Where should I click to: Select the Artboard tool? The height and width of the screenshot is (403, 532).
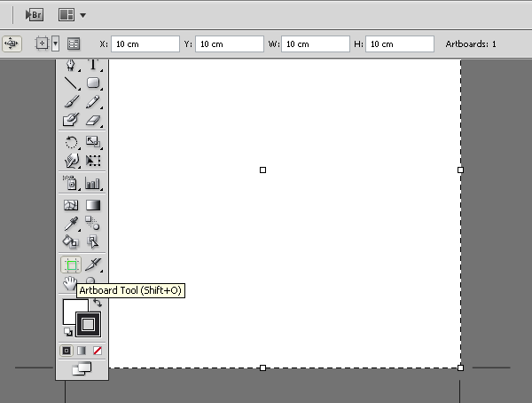[71, 265]
